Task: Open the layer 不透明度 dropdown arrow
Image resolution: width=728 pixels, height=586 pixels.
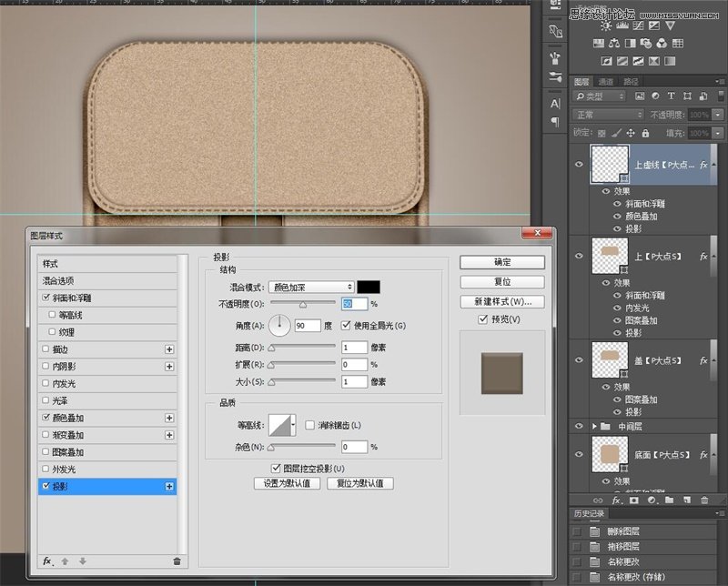Action: pos(718,115)
